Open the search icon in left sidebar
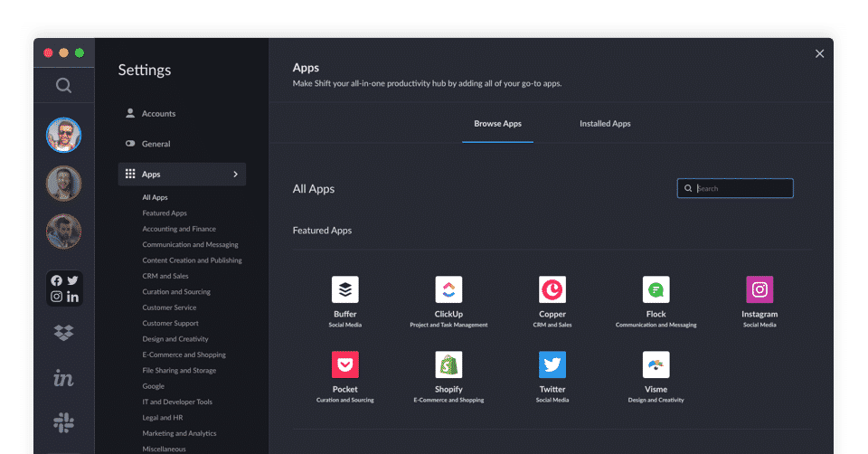 [63, 85]
